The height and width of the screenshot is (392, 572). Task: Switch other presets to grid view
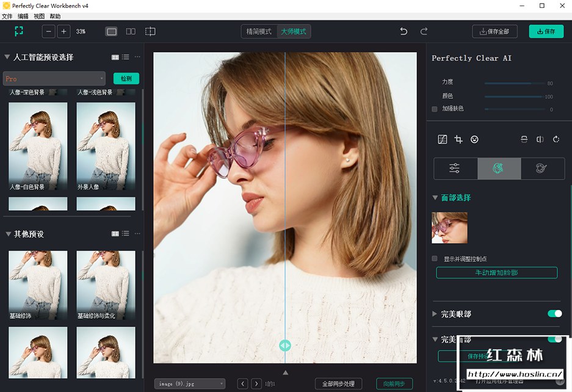(115, 234)
